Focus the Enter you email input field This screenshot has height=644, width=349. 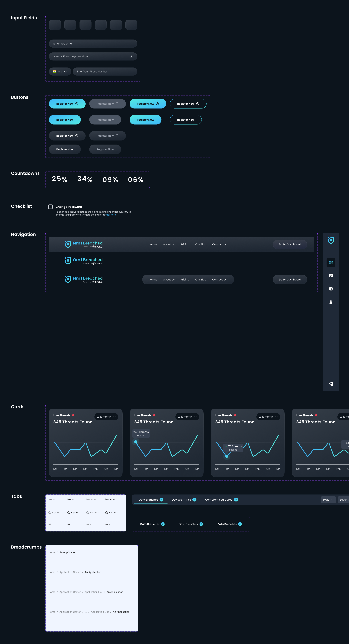click(x=93, y=44)
